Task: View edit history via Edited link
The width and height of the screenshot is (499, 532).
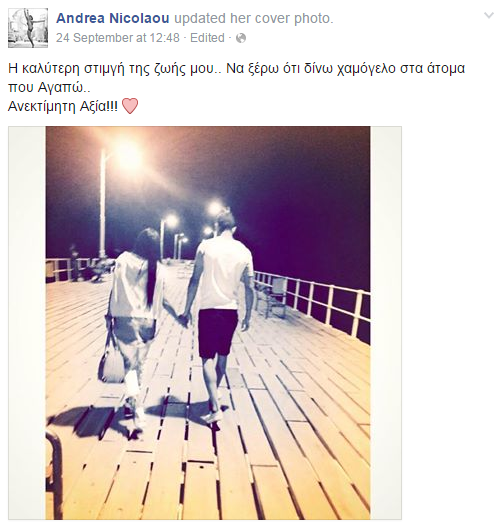Action: click(207, 38)
